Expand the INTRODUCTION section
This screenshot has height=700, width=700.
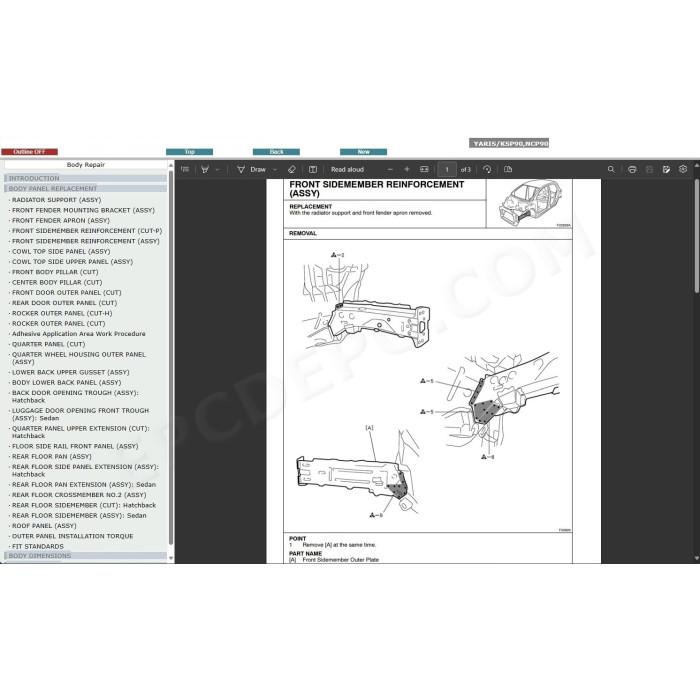point(85,178)
